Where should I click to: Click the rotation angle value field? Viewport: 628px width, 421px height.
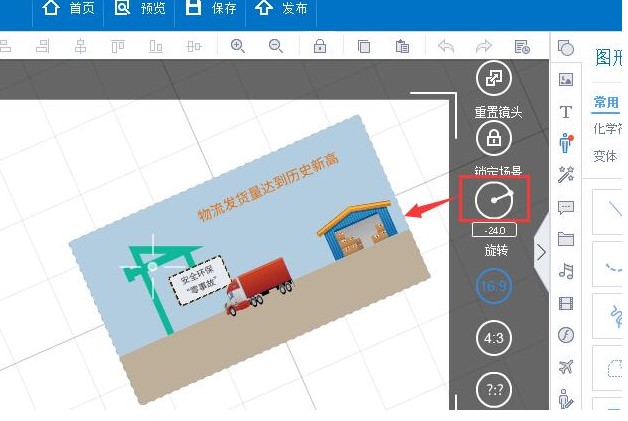pyautogui.click(x=493, y=231)
